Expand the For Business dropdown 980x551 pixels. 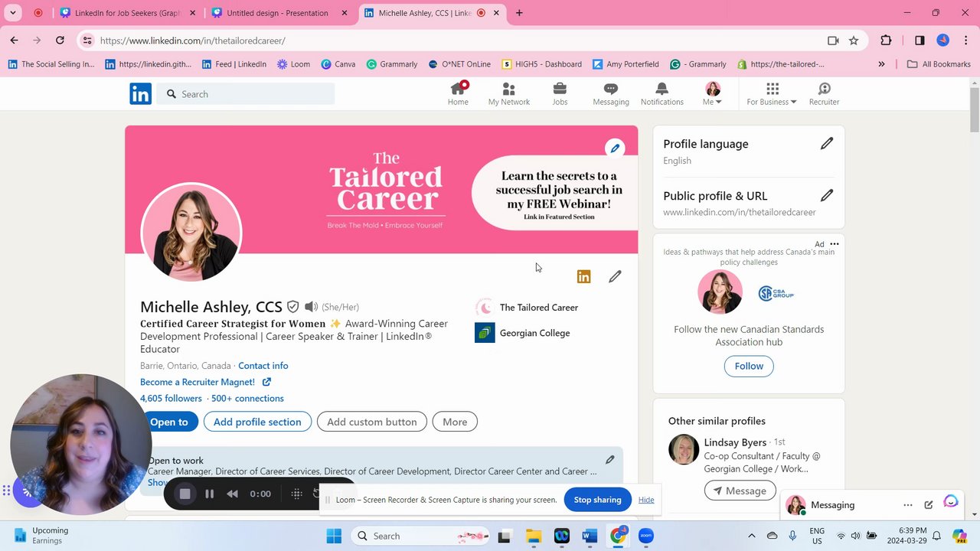(772, 94)
